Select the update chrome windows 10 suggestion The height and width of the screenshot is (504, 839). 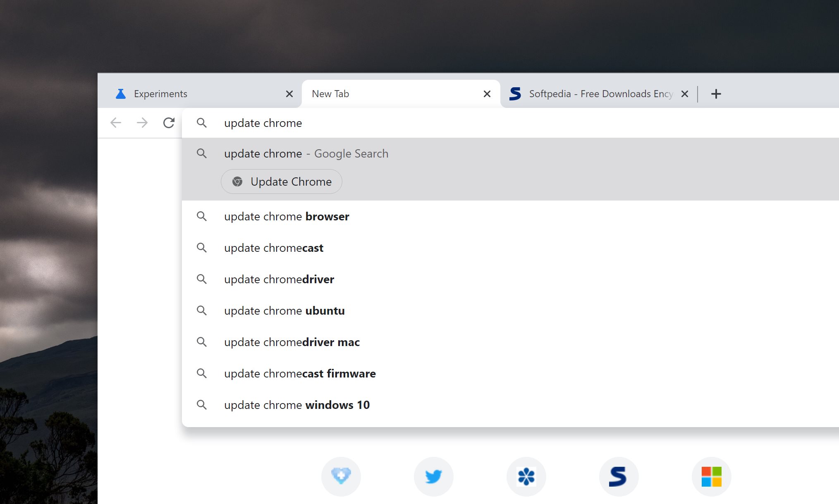(x=297, y=405)
